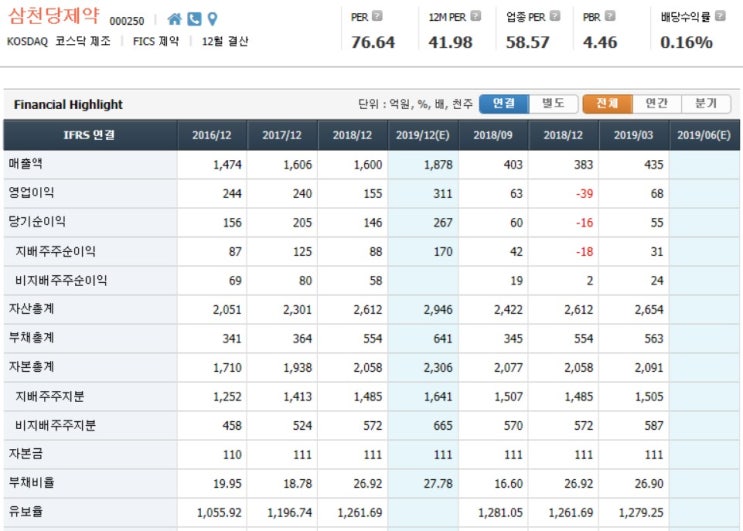Image resolution: width=743 pixels, height=531 pixels.
Task: Click FICS 제약 sector label
Action: click(x=156, y=41)
